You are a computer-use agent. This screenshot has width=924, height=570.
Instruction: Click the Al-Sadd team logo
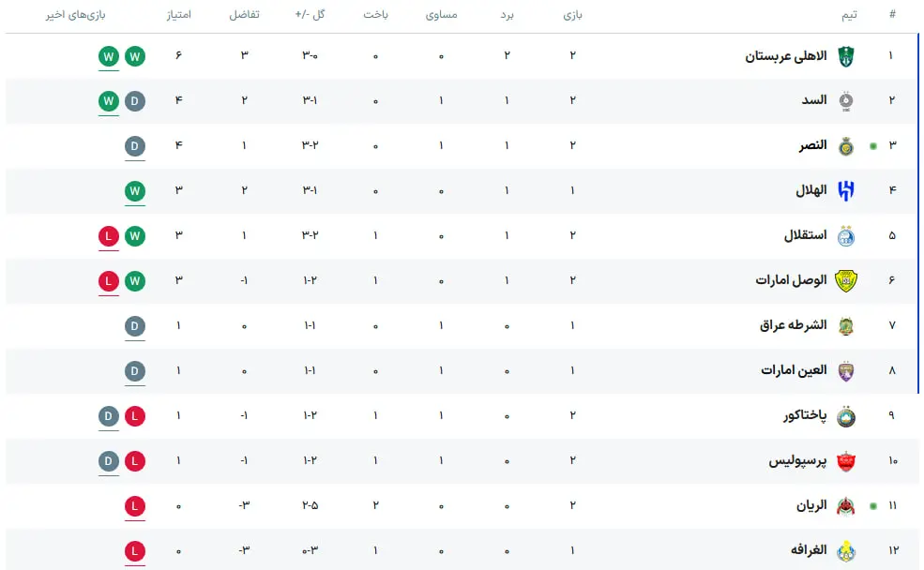point(846,101)
